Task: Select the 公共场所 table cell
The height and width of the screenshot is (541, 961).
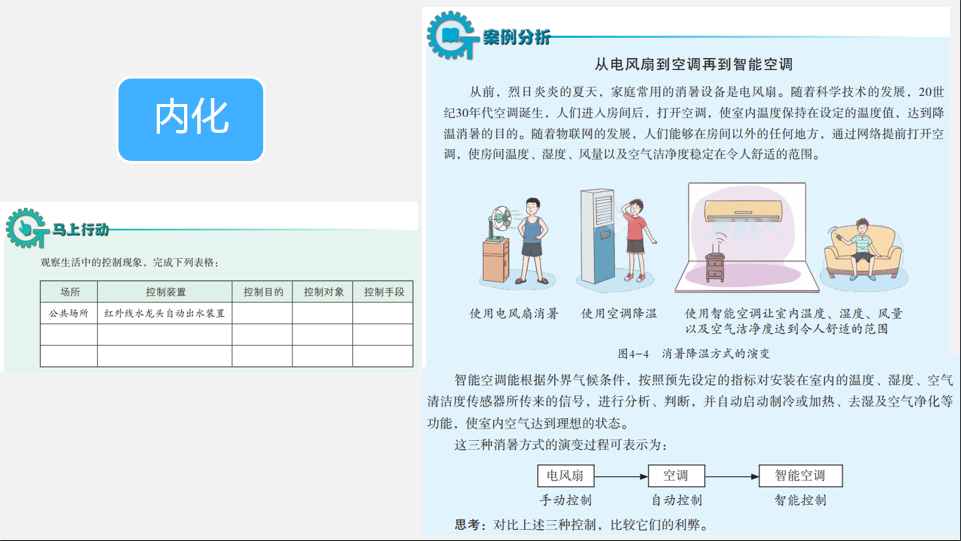Action: click(x=69, y=313)
